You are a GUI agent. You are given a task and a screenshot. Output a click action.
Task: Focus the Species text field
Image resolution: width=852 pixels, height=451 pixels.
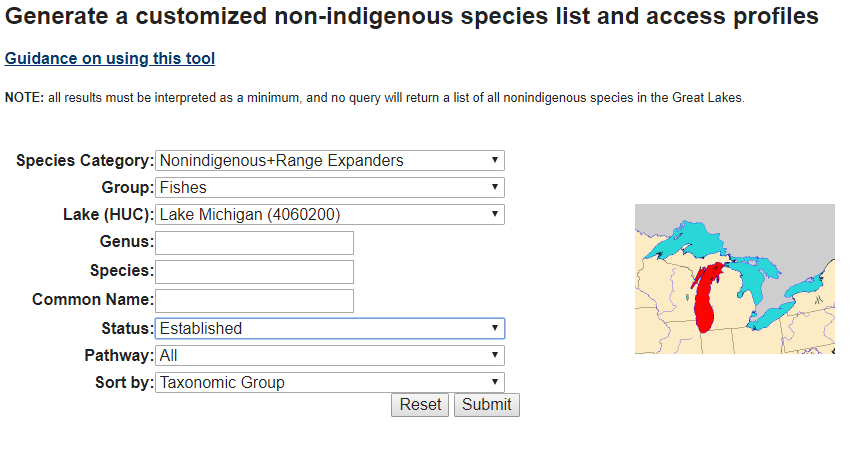pos(255,271)
